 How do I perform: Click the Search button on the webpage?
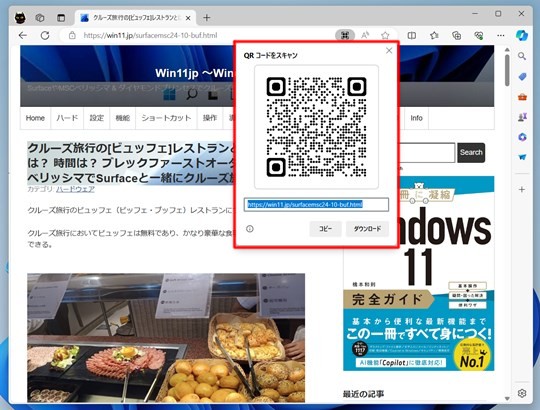pyautogui.click(x=471, y=153)
